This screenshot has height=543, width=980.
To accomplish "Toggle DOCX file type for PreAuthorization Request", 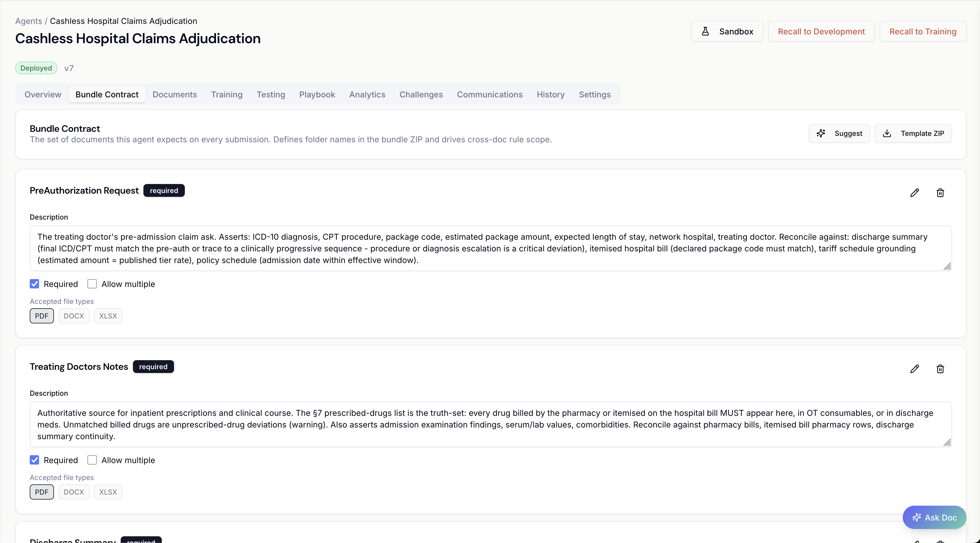I will click(74, 316).
